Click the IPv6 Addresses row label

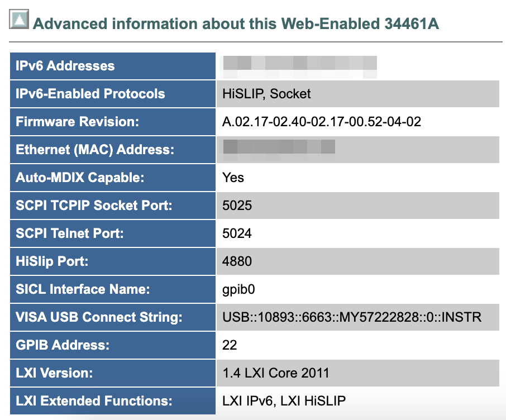pos(65,66)
